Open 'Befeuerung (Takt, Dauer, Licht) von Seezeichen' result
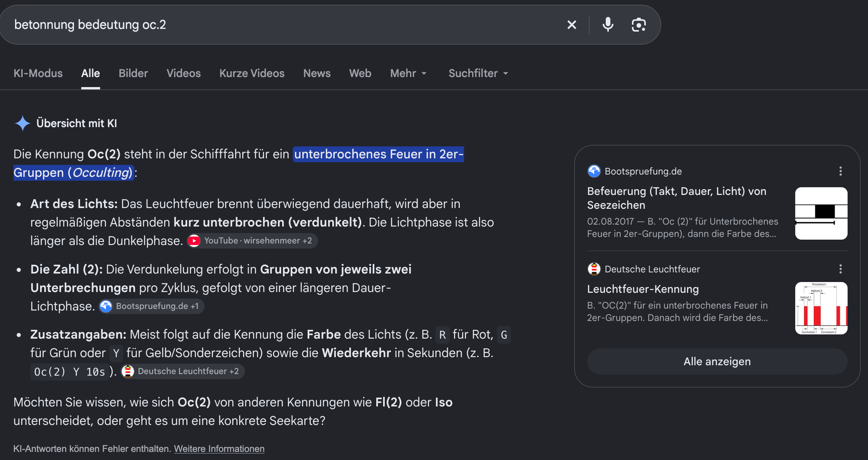Screen dimensions: 868x460 [677, 198]
